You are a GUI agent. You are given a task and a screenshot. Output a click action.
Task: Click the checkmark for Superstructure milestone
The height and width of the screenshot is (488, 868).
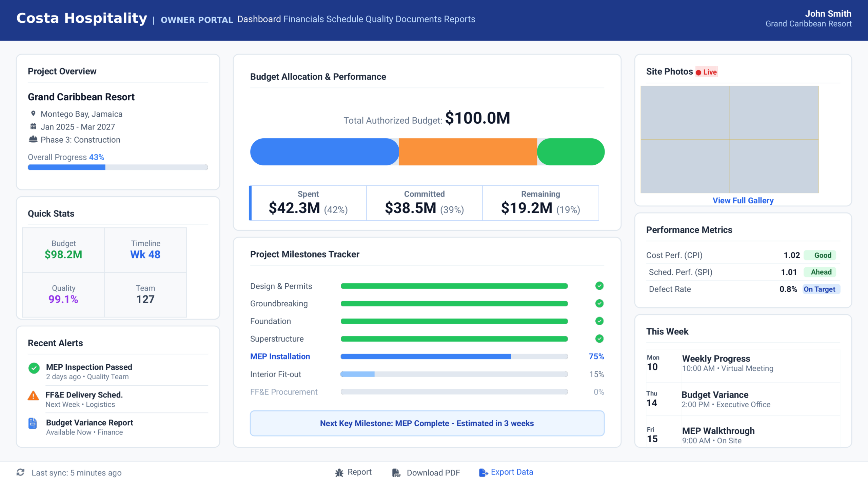[x=599, y=339]
